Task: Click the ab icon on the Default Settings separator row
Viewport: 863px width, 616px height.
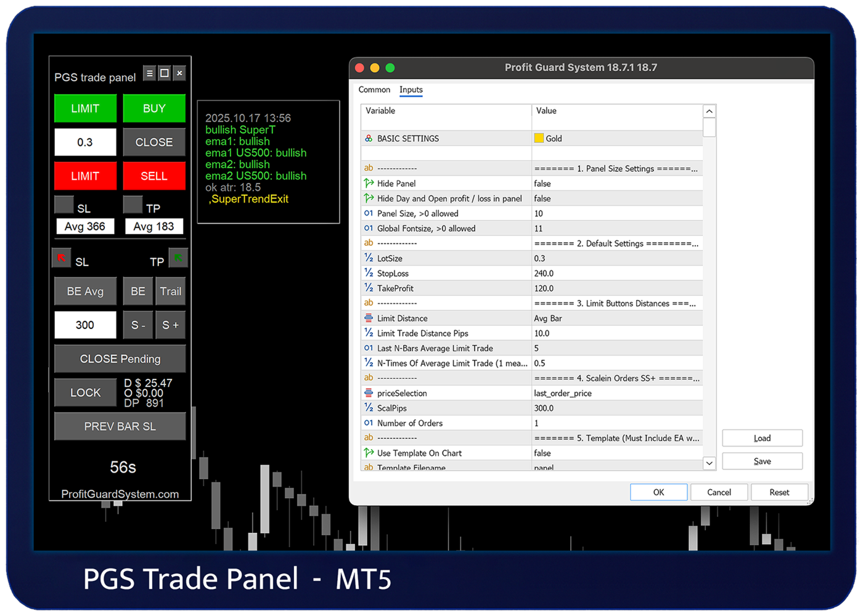Action: [369, 243]
